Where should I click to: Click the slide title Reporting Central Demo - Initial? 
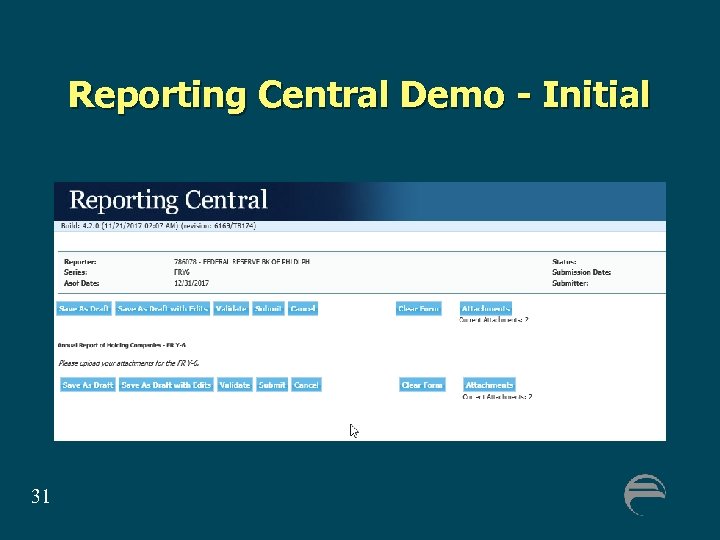(359, 95)
